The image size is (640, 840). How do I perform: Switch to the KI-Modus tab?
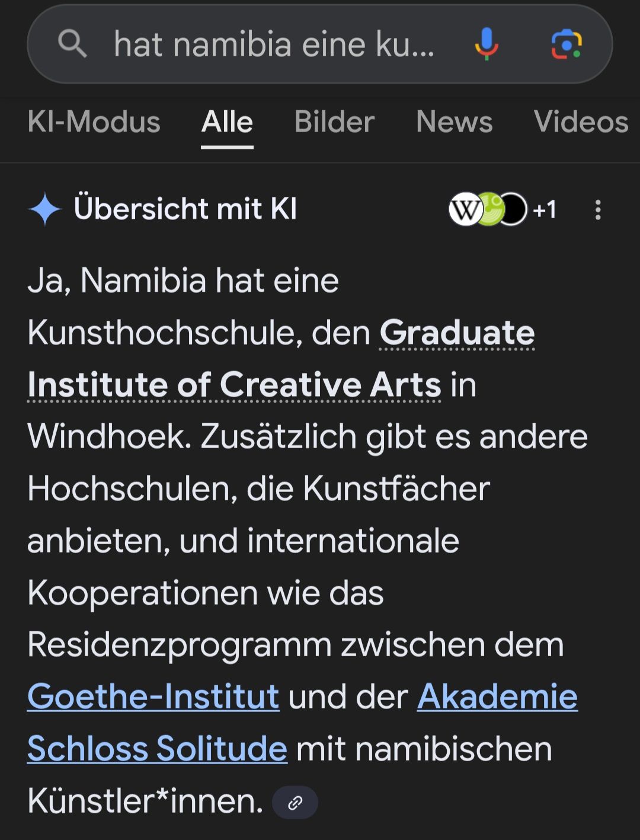pyautogui.click(x=94, y=122)
